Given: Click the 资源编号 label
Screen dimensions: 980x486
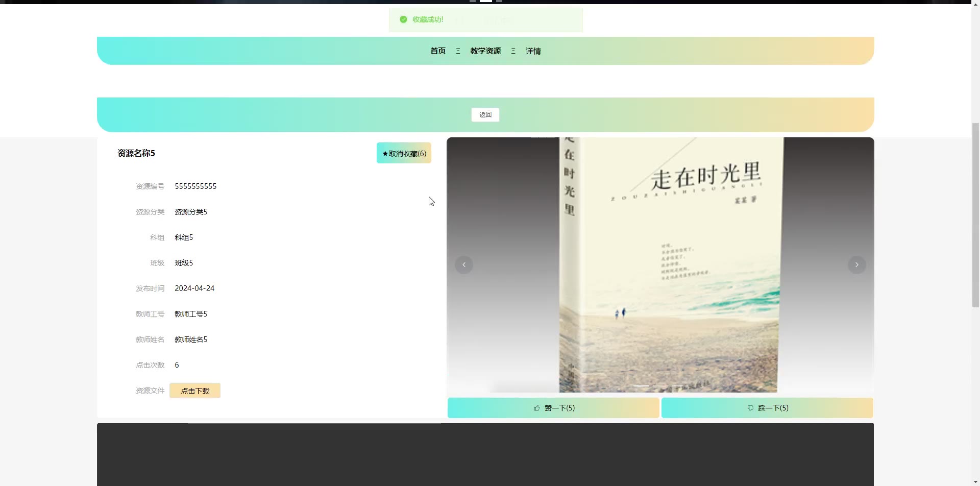Looking at the screenshot, I should (150, 186).
